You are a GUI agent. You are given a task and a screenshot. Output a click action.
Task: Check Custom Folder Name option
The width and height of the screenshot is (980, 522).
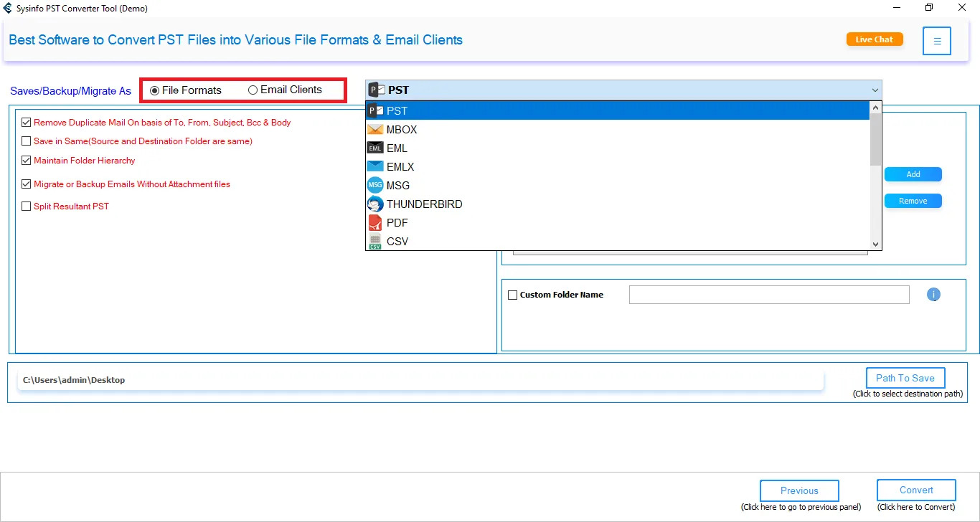tap(513, 294)
